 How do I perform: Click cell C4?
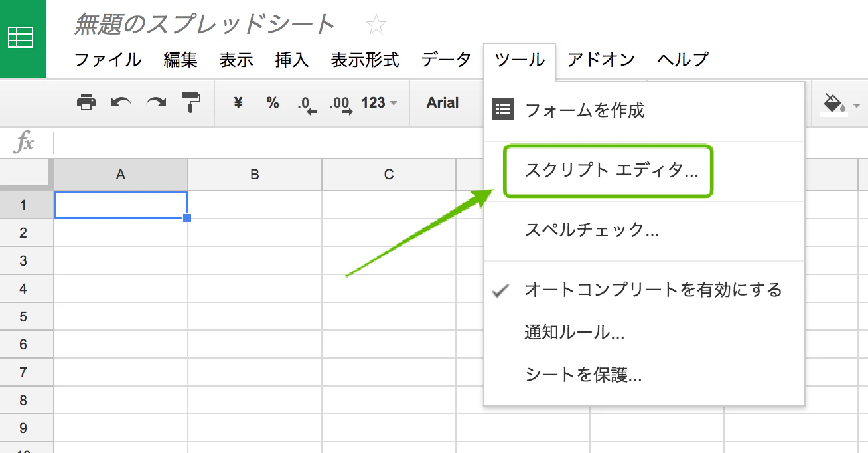pos(389,288)
